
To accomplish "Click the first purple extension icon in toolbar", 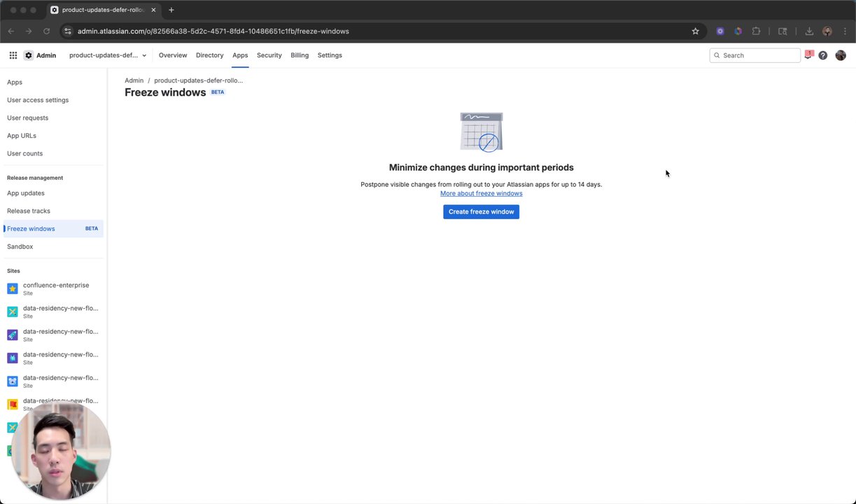I will coord(720,31).
